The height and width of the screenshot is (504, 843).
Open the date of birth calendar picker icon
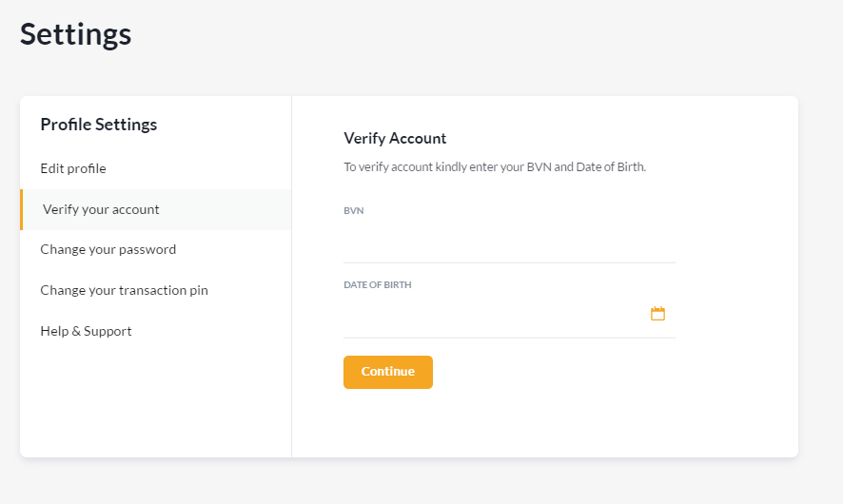click(x=657, y=313)
